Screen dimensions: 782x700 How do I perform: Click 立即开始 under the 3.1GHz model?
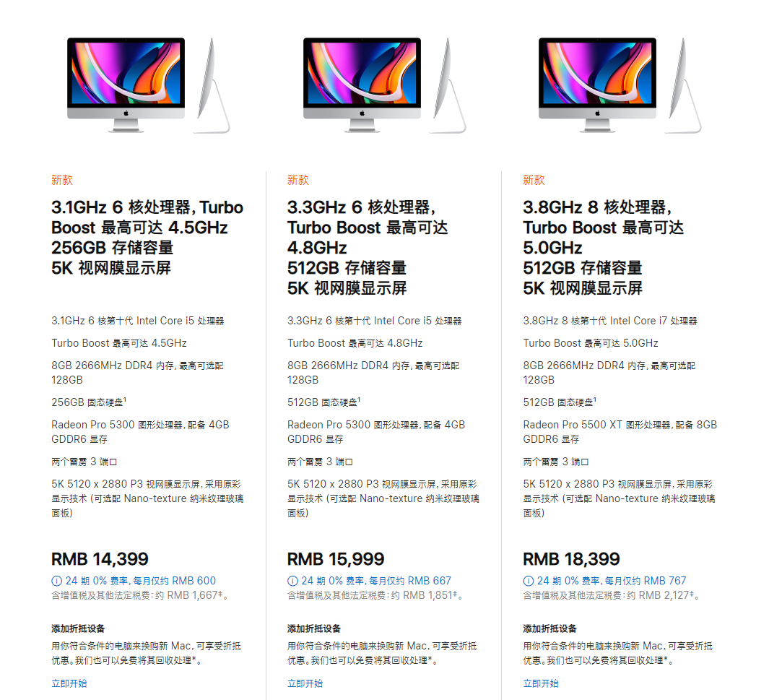[69, 683]
